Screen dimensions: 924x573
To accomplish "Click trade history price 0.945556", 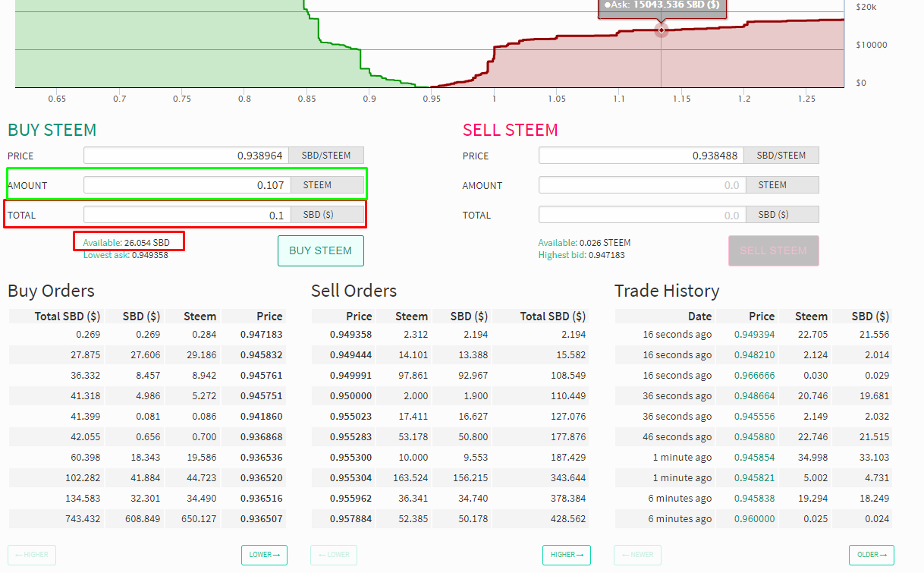I will pyautogui.click(x=754, y=416).
